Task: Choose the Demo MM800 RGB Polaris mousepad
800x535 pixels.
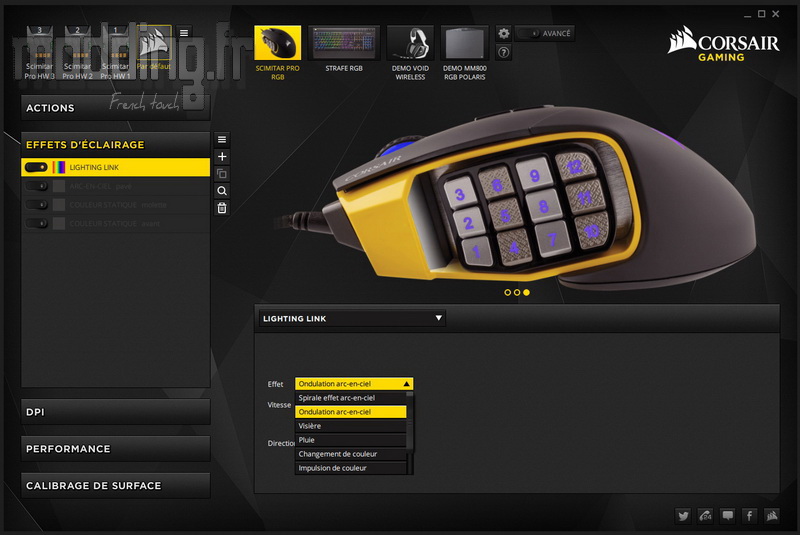Action: [464, 43]
